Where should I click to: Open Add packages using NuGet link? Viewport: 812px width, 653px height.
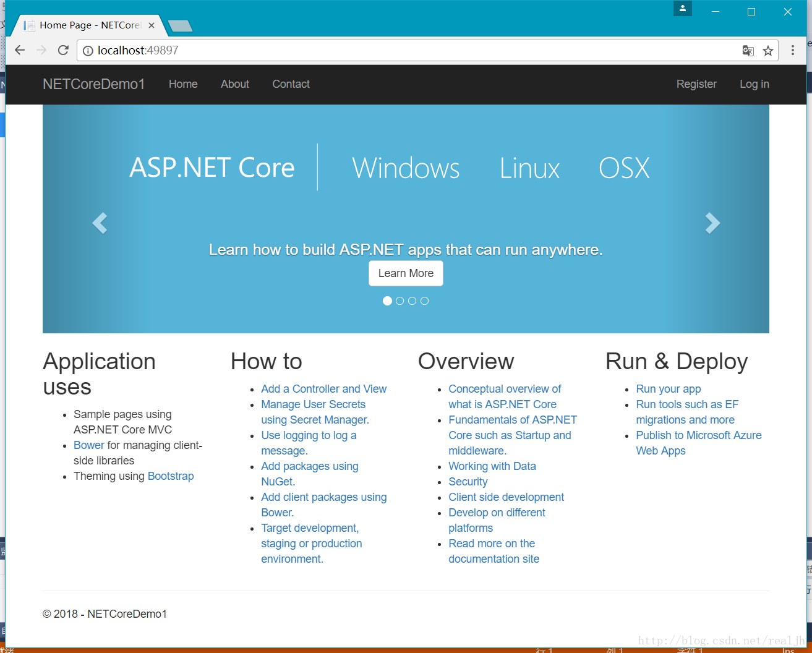coord(309,474)
